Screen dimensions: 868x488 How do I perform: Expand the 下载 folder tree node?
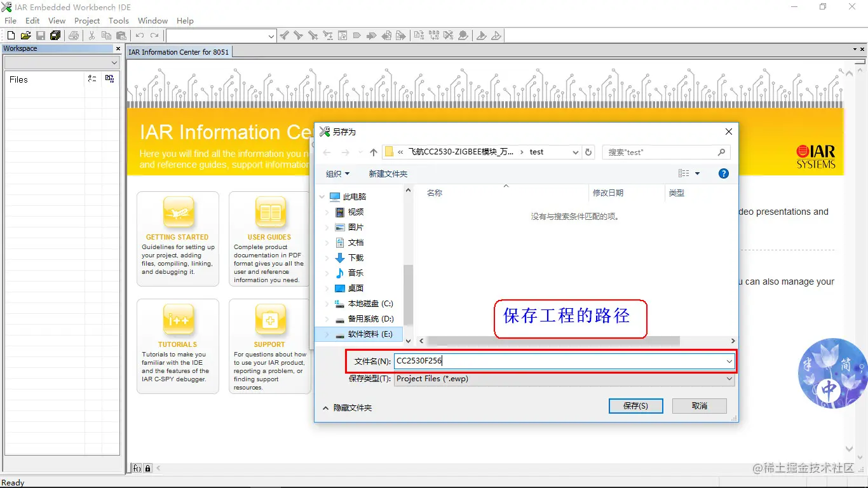tap(327, 258)
